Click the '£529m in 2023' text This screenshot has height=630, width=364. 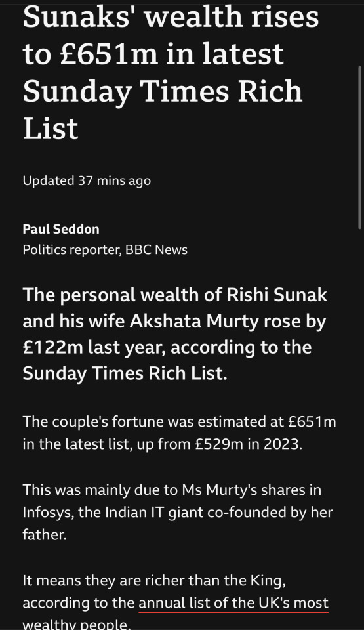249,444
